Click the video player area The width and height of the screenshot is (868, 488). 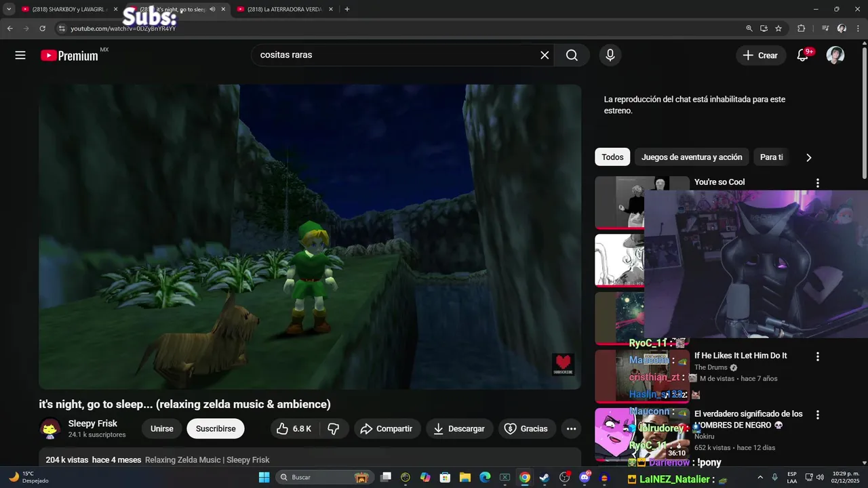(310, 237)
